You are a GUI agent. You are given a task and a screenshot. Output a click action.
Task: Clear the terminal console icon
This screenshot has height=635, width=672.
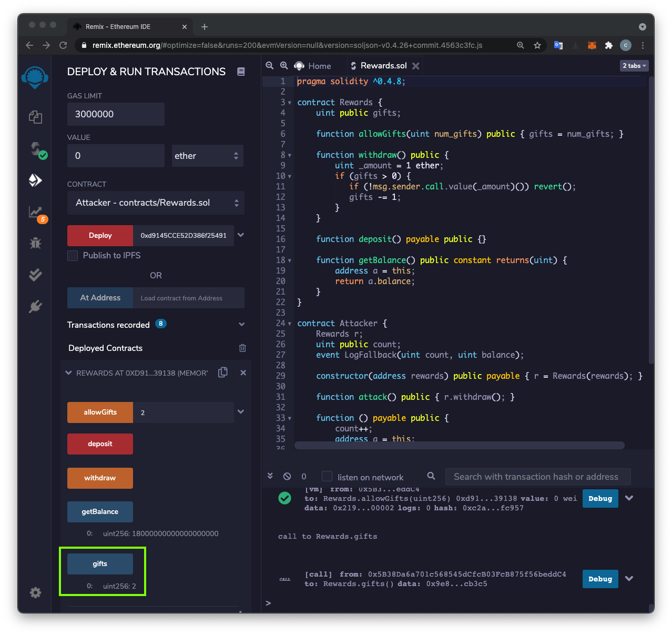pos(287,476)
